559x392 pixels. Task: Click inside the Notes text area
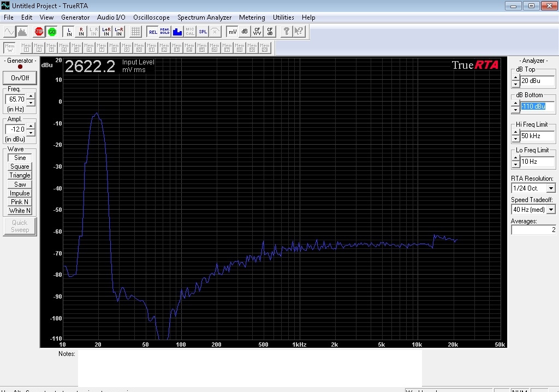pyautogui.click(x=249, y=367)
